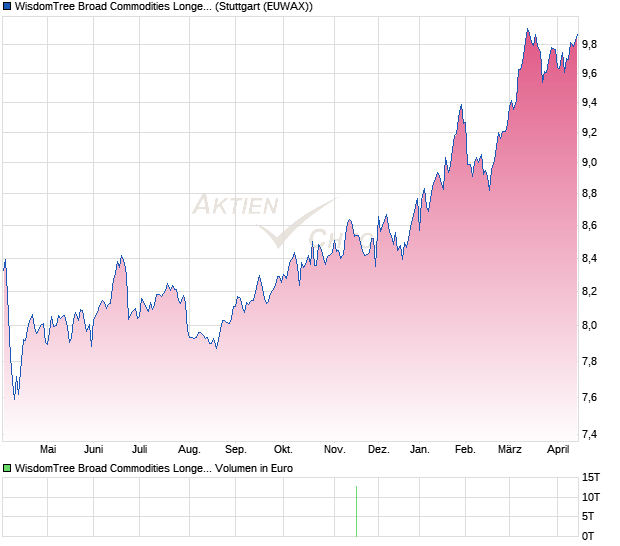The image size is (620, 546).
Task: Click the green legend square beside Volumen label
Action: [x=7, y=468]
